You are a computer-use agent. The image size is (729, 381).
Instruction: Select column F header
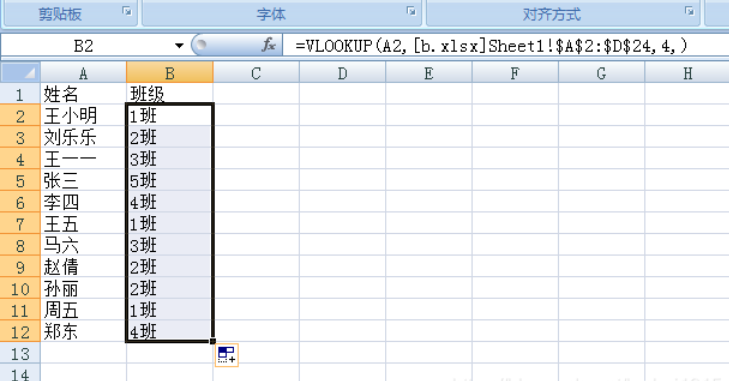click(515, 73)
